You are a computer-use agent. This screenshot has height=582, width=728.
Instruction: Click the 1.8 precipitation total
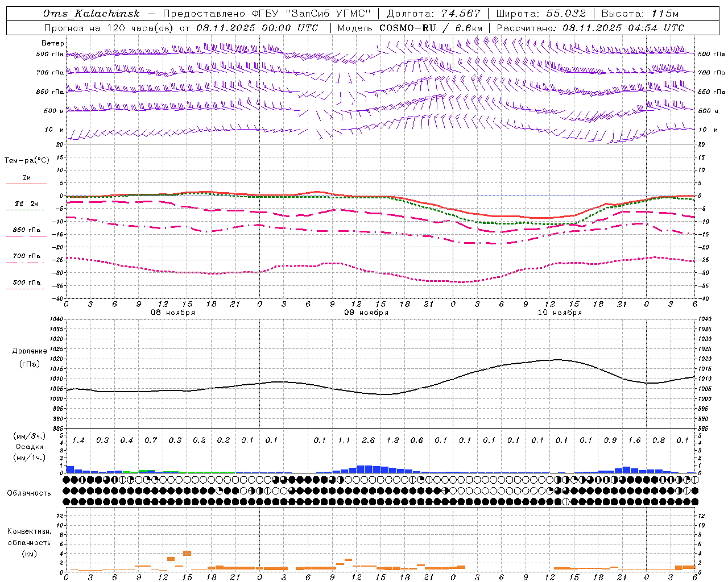[x=392, y=440]
